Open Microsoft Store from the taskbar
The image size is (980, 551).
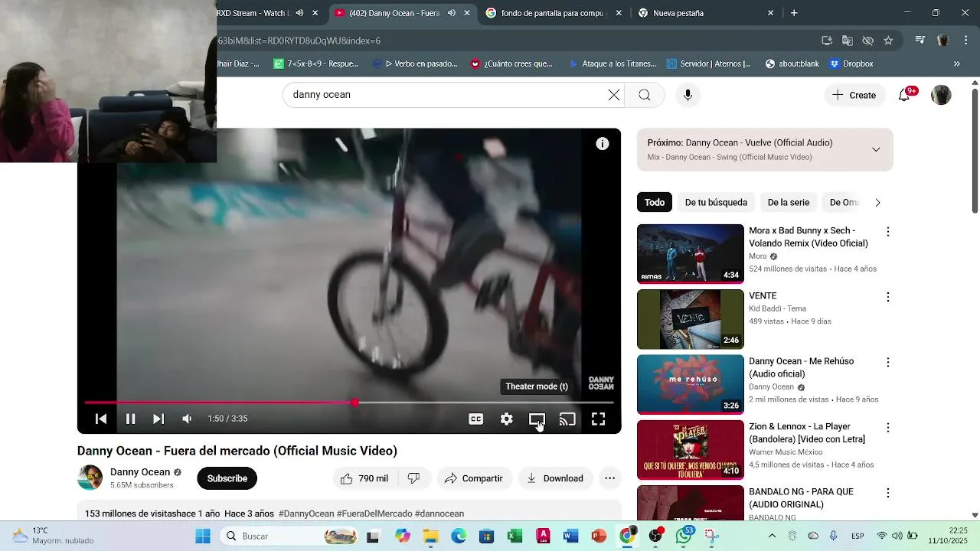pyautogui.click(x=486, y=536)
